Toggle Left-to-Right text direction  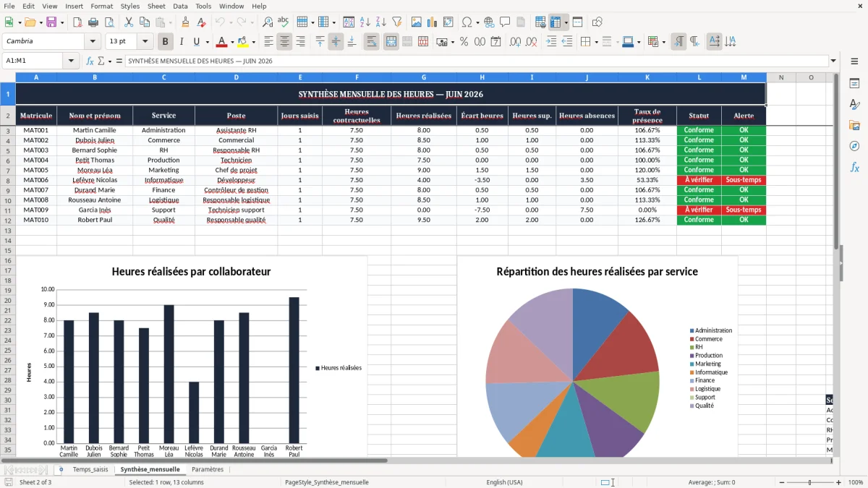click(x=678, y=42)
